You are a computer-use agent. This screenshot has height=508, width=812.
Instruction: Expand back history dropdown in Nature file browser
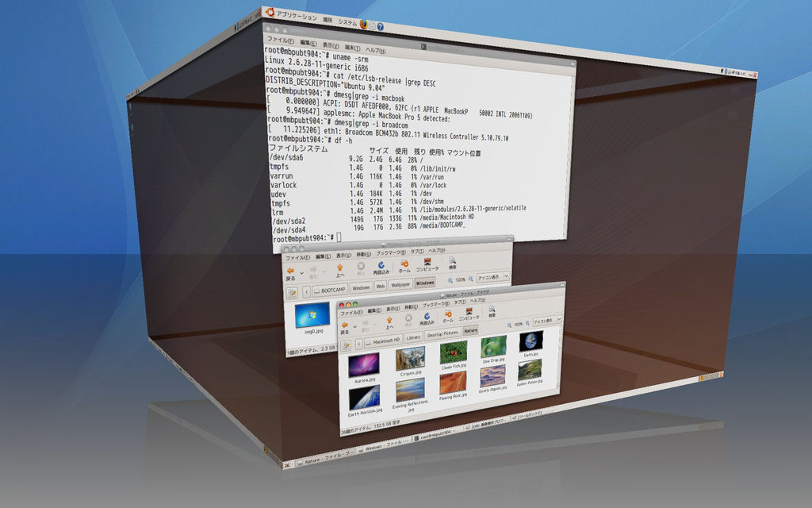click(x=354, y=327)
